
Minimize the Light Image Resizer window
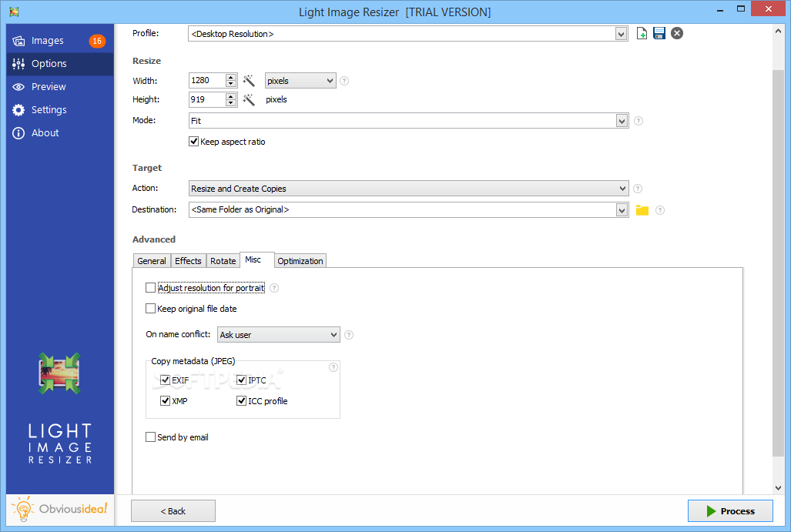(x=720, y=9)
